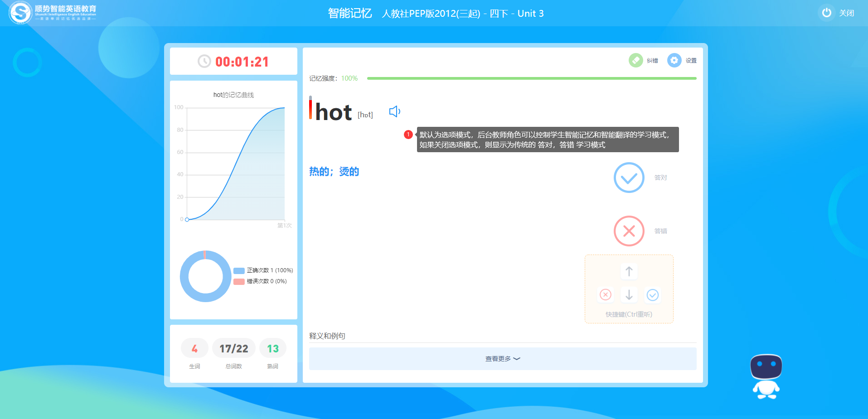Click the small red X shortcut icon
The height and width of the screenshot is (419, 868).
[606, 295]
